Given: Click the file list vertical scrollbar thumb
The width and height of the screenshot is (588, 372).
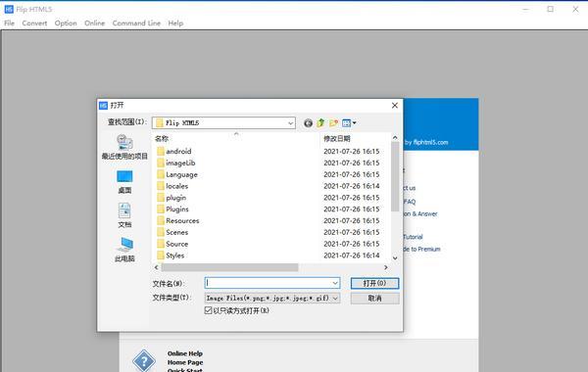Looking at the screenshot, I should coord(395,176).
